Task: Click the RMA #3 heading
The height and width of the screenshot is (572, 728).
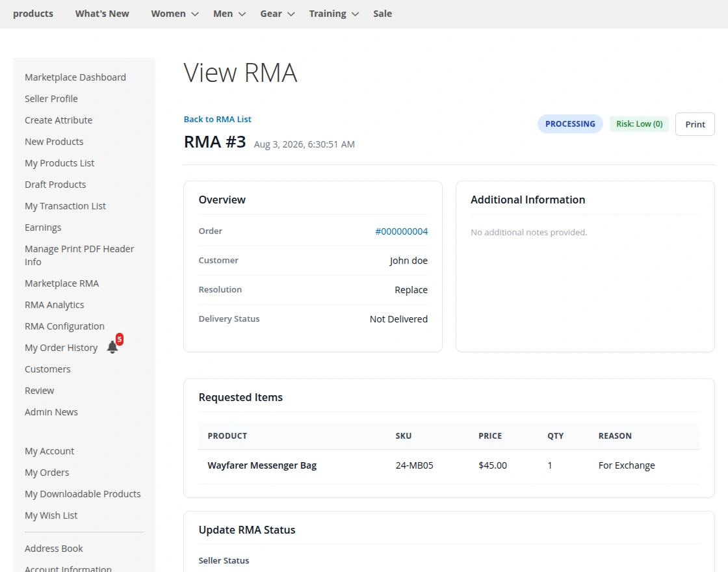Action: click(214, 142)
